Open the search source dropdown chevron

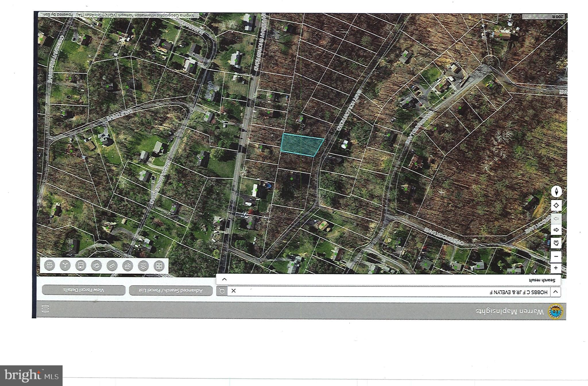[x=555, y=292]
